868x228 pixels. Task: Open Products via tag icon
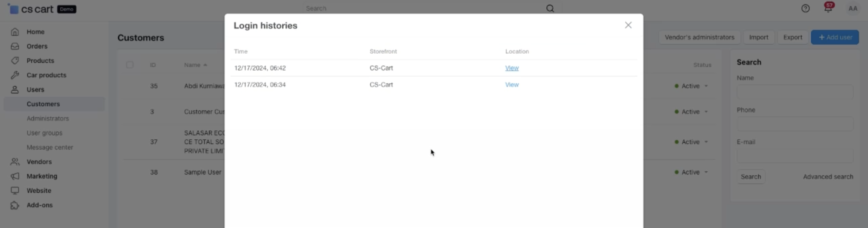pyautogui.click(x=15, y=61)
